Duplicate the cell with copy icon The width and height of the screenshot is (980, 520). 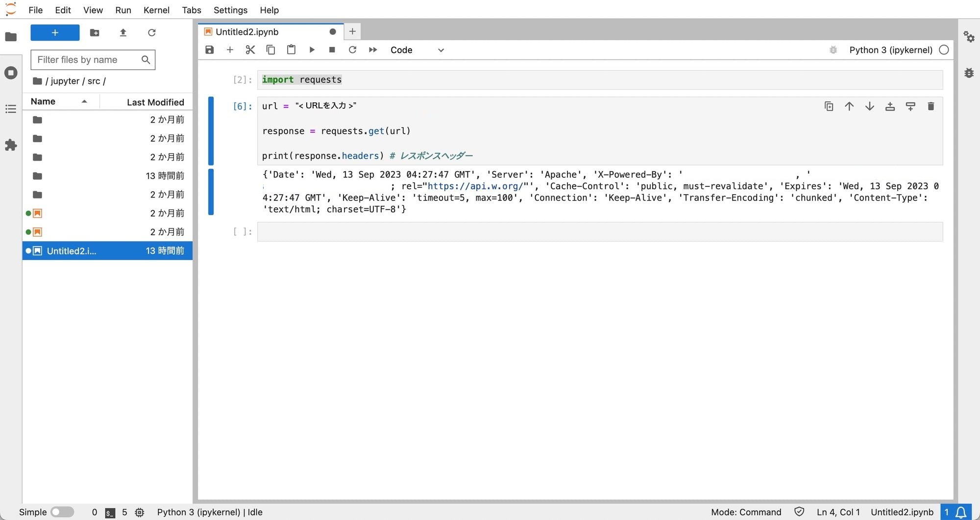click(x=829, y=106)
